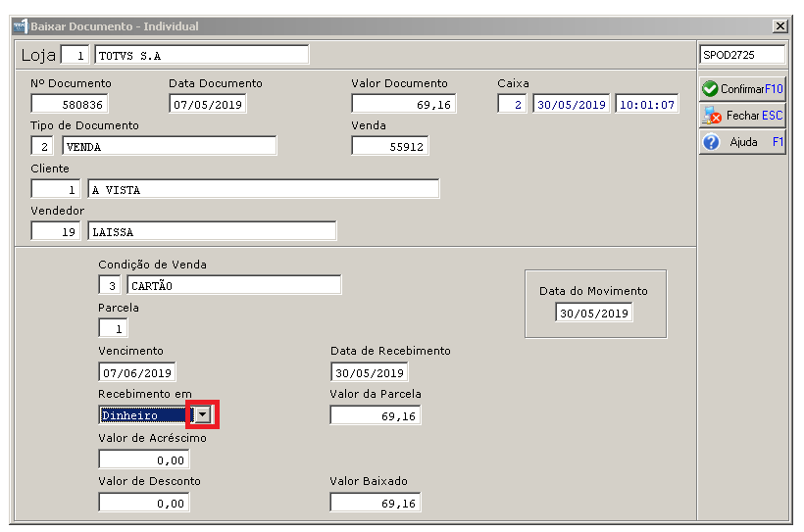Click Condição de Venda code field
The width and height of the screenshot is (804, 532).
click(109, 285)
